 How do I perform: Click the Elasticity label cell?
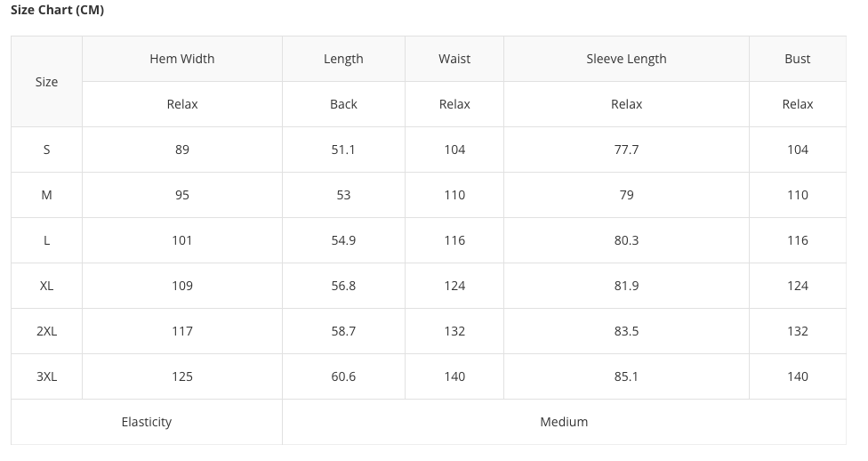click(147, 422)
